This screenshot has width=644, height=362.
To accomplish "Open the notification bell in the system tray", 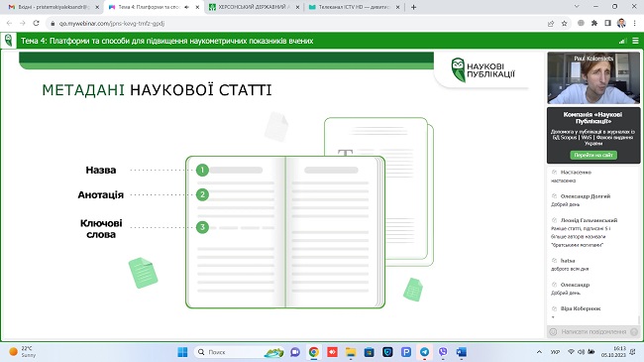I will coord(633,352).
